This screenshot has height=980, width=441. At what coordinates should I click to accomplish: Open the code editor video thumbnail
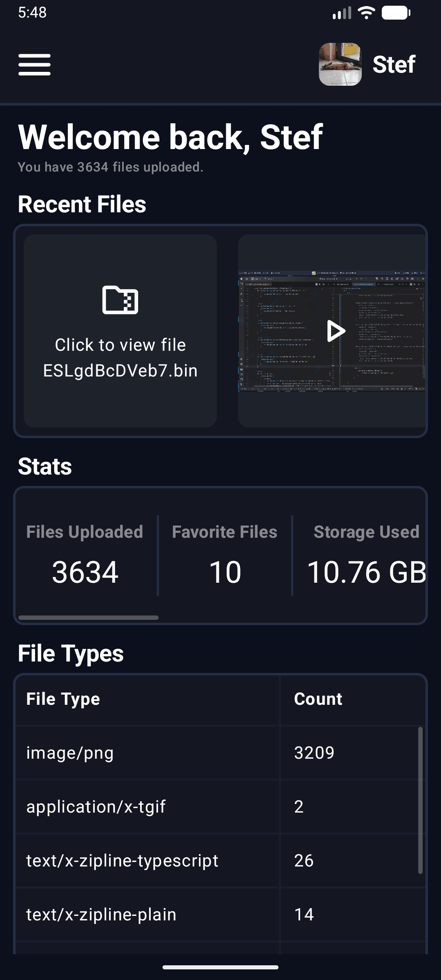click(x=332, y=331)
